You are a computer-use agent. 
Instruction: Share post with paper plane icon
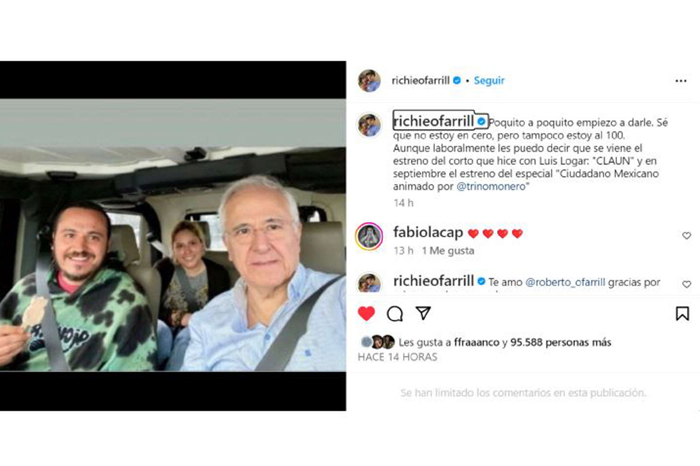[x=423, y=313]
